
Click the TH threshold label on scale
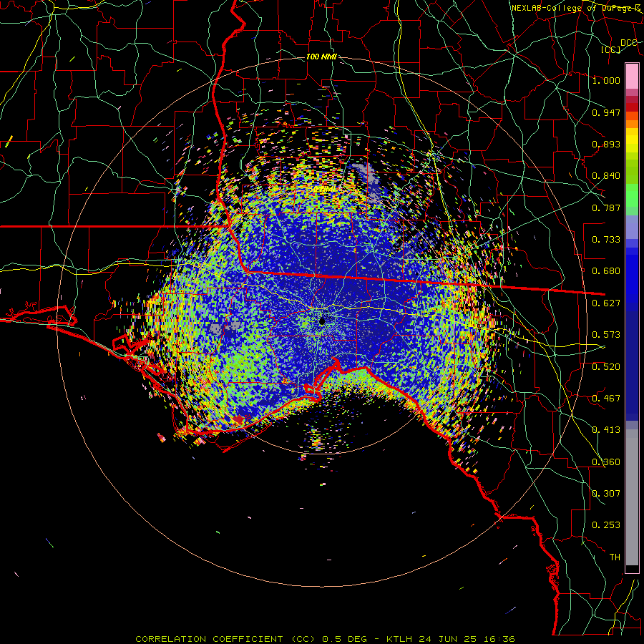tap(615, 557)
